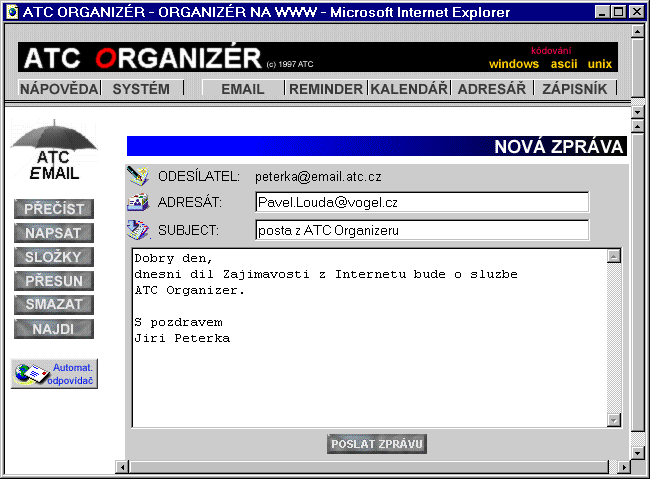Click the PŘESUN move button
This screenshot has height=479, width=650.
click(x=54, y=281)
